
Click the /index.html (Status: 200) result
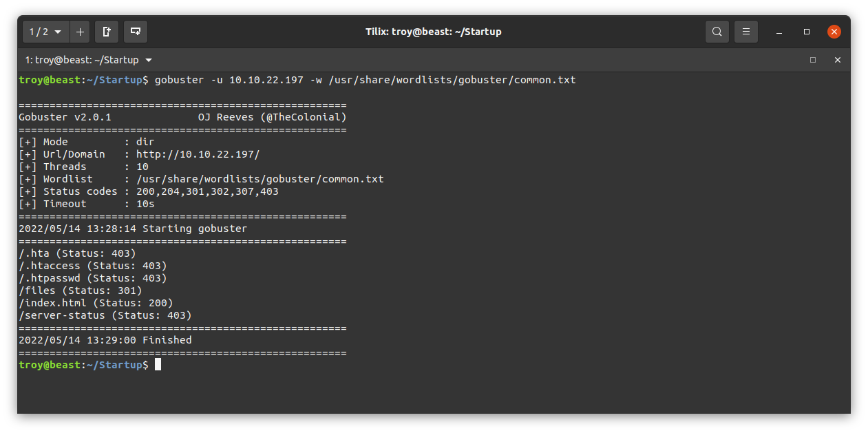point(96,303)
